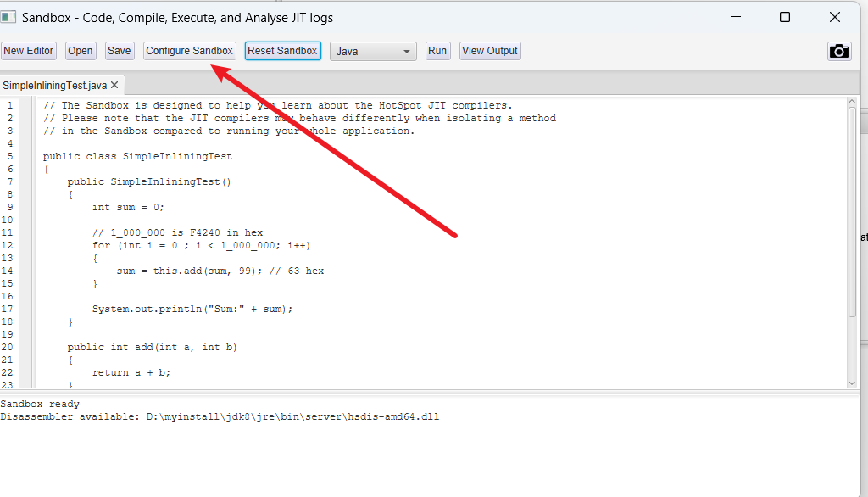Expand the Java language dropdown
Viewport: 868px width, 497px height.
point(373,52)
